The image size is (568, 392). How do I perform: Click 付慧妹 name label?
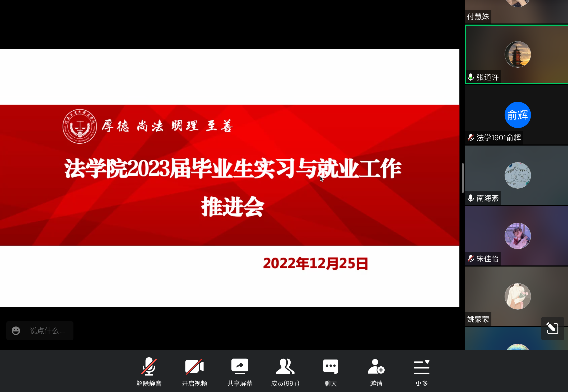click(478, 17)
